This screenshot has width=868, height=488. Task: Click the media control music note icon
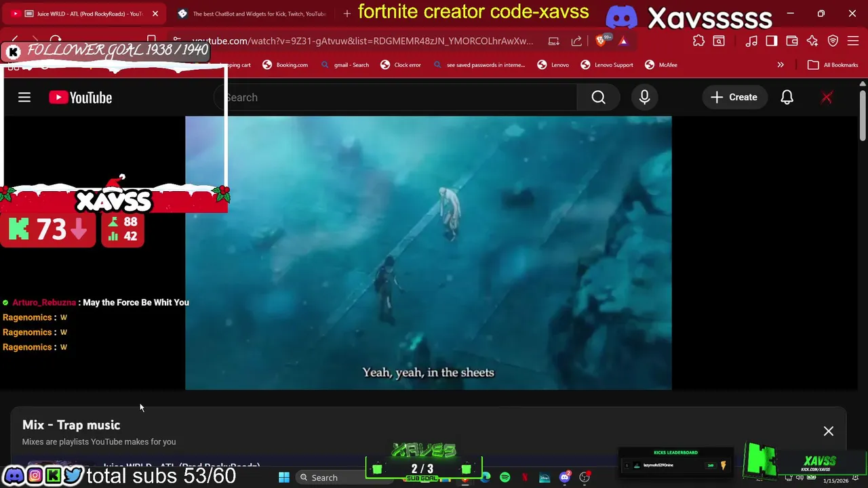click(x=751, y=41)
